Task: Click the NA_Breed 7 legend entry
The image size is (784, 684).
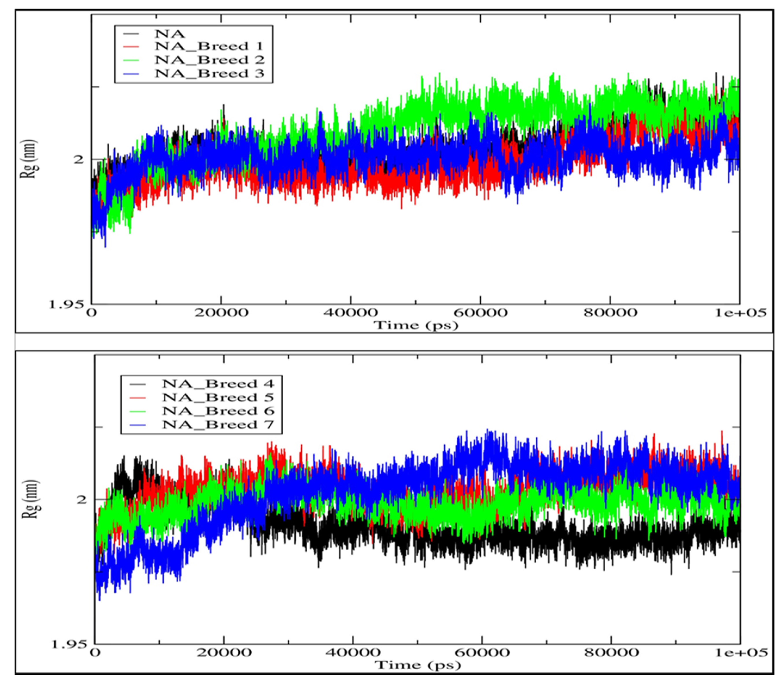Action: coord(218,425)
